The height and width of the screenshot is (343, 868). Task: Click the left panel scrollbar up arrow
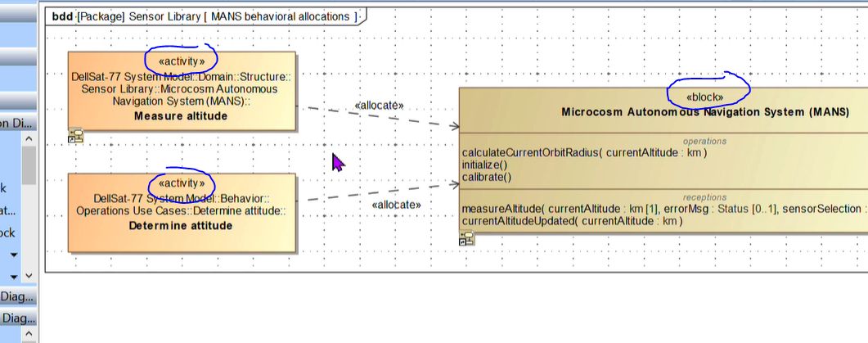(29, 138)
